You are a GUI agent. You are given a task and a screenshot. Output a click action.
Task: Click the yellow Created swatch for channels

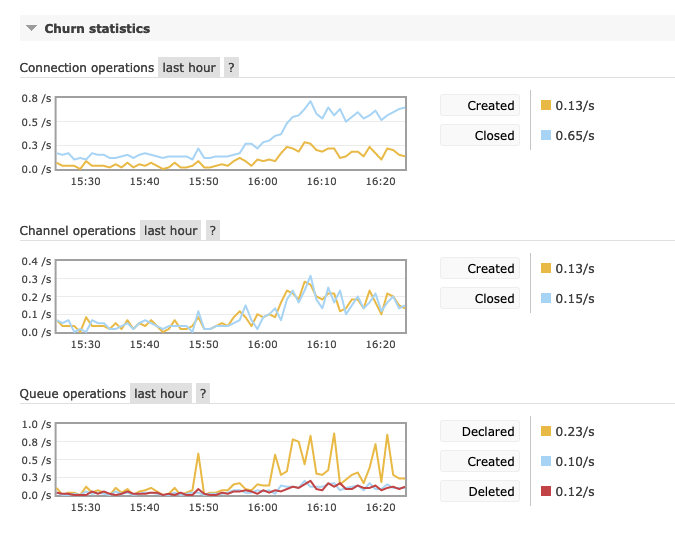point(546,268)
